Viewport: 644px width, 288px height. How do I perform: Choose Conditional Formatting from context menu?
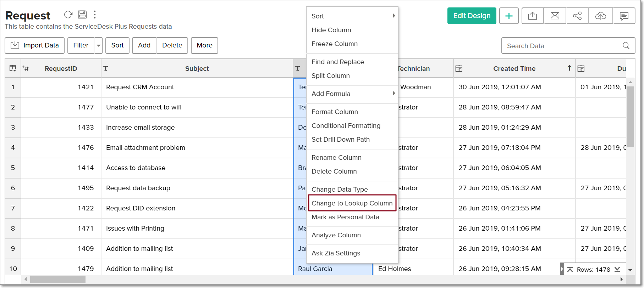pos(346,126)
